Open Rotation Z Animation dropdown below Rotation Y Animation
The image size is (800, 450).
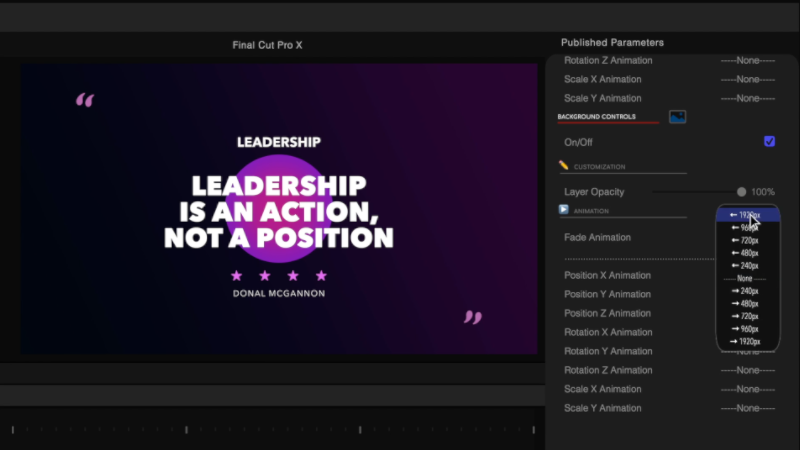click(x=747, y=370)
